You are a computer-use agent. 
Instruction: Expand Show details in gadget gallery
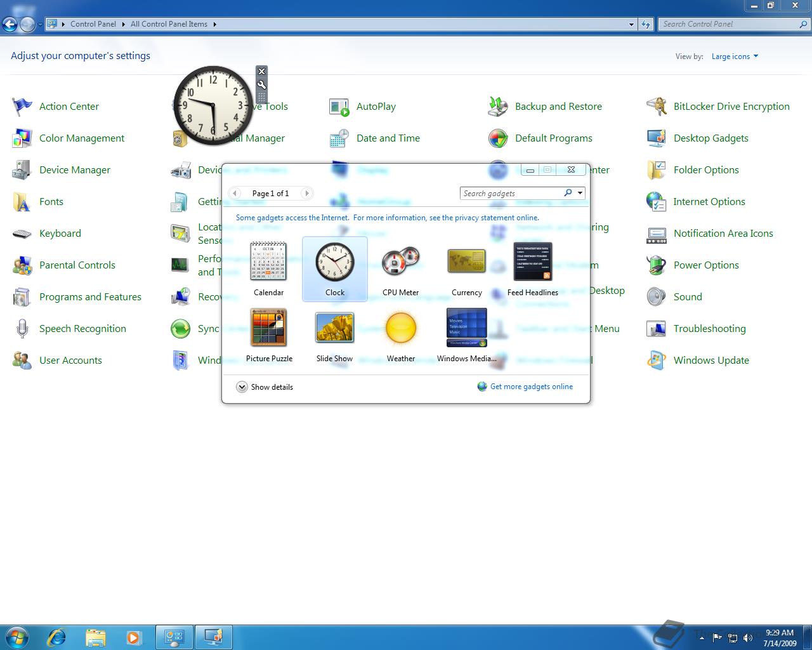[265, 387]
